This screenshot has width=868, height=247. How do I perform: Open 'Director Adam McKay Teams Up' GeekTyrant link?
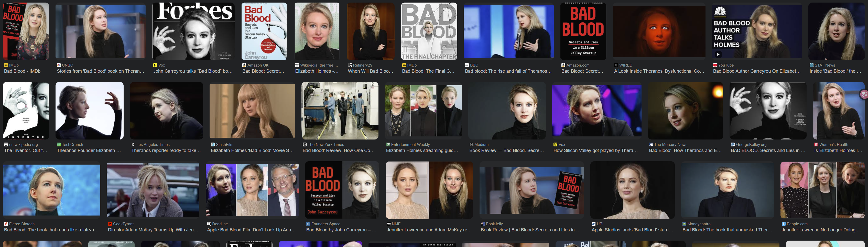click(153, 230)
